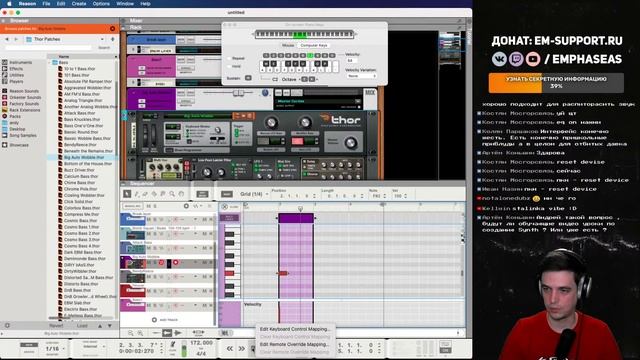Screen dimensions: 640x360
Task: Select the hand tool in sequencer toolbar
Action: (181, 194)
